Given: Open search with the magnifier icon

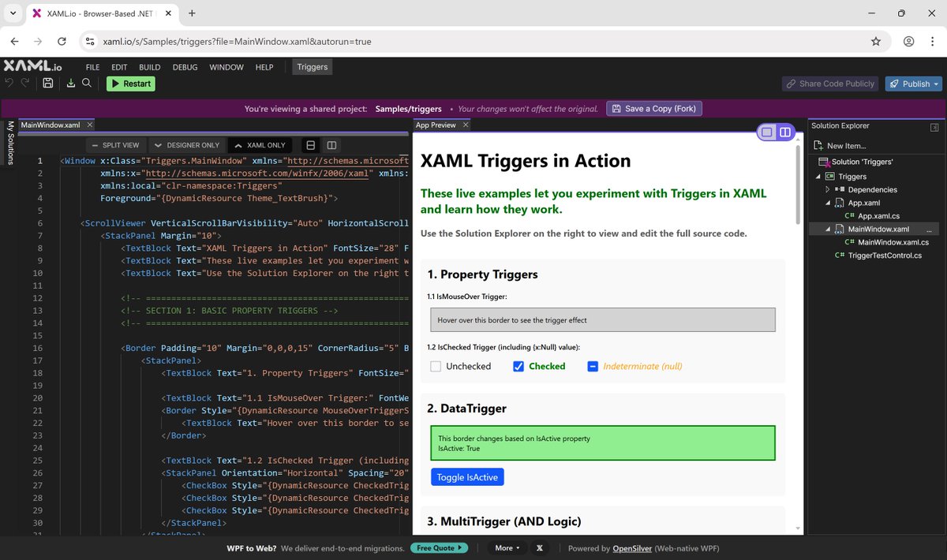Looking at the screenshot, I should click(87, 83).
